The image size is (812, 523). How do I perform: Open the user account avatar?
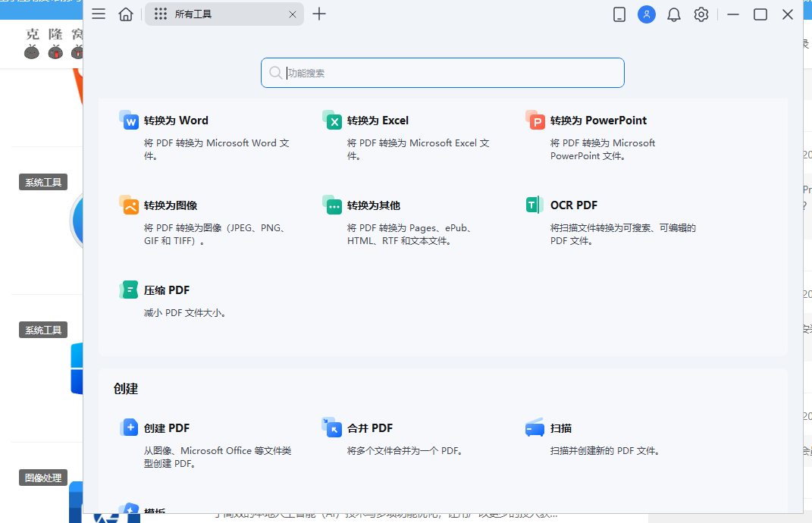[646, 14]
